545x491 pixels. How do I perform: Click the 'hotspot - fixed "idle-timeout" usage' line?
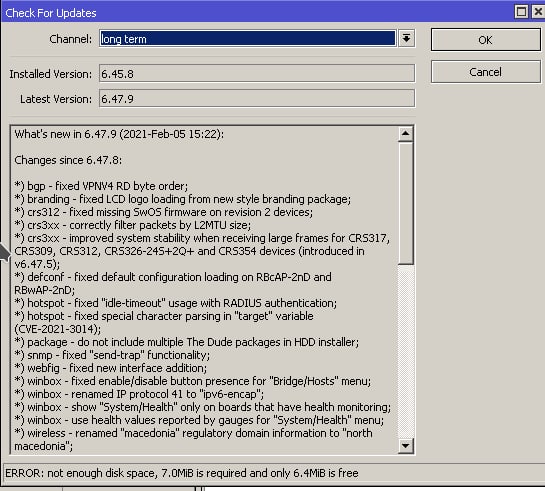pyautogui.click(x=176, y=303)
